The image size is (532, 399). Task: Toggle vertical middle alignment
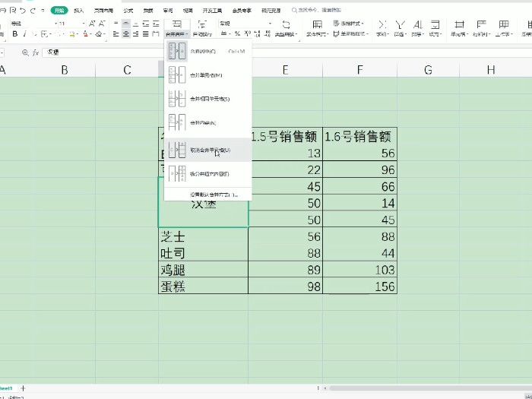tap(126, 24)
